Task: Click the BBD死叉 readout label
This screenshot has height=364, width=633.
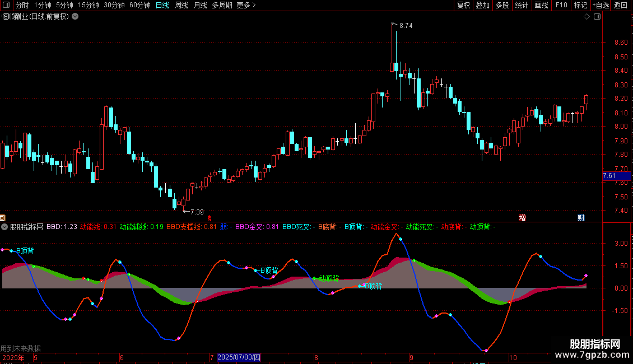Action: [x=299, y=227]
